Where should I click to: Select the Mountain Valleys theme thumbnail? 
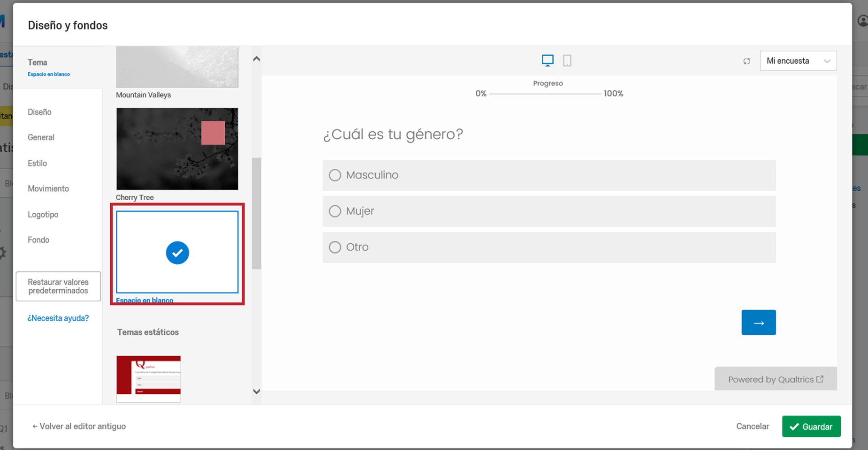177,67
